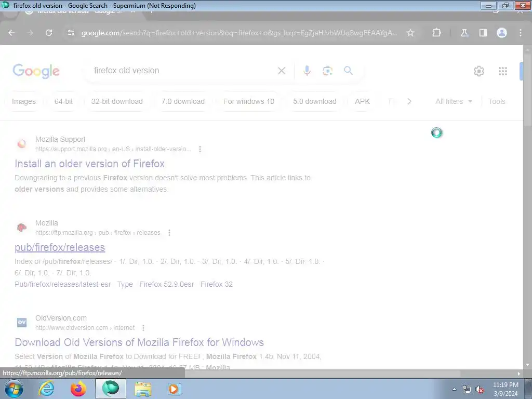The width and height of the screenshot is (532, 399).
Task: Open the Firefox 52.9.0esr sublink
Action: 167,284
